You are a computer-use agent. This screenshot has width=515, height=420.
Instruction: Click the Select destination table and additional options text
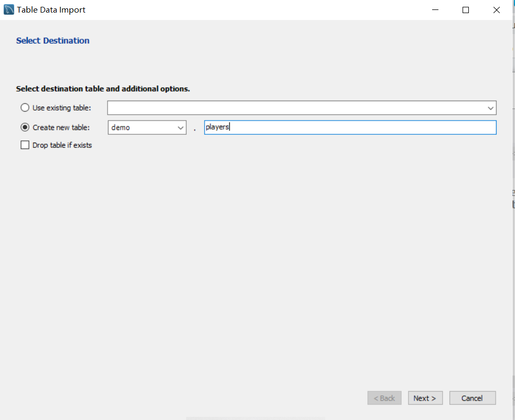pos(103,89)
